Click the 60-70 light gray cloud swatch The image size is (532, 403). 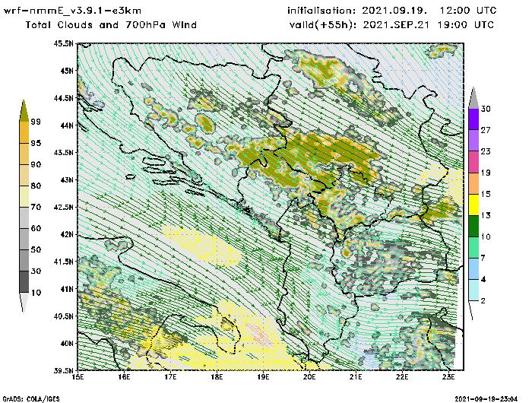pos(24,218)
